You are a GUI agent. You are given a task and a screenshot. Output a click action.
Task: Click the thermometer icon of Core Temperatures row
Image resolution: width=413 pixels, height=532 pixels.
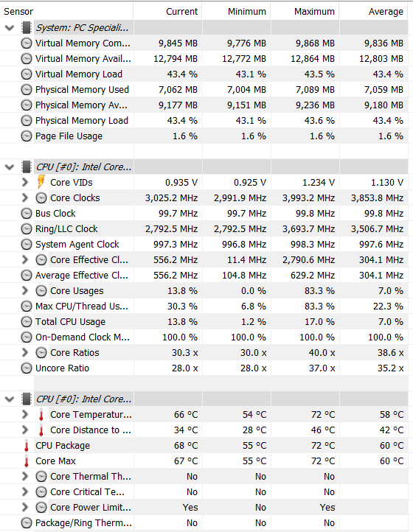click(41, 415)
